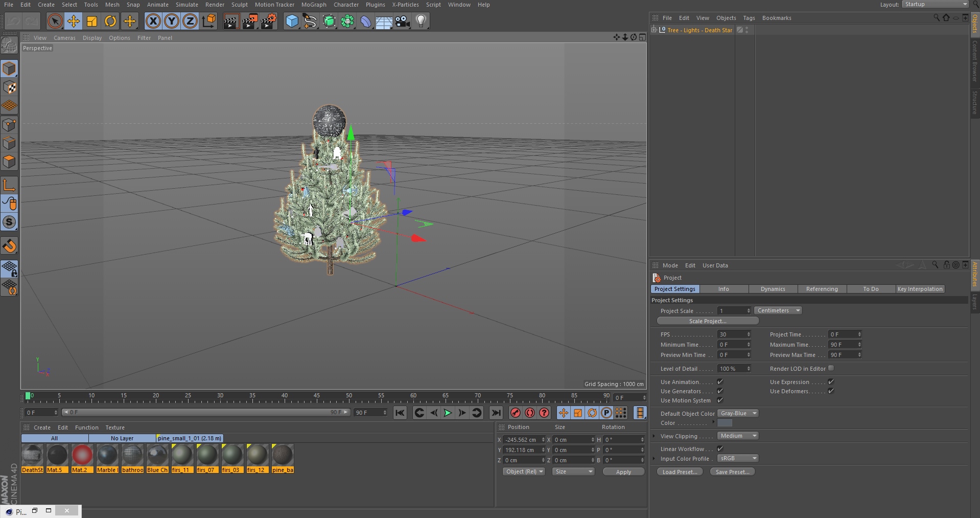The image size is (980, 518).
Task: Uncheck Use Motion System checkbox
Action: click(720, 400)
